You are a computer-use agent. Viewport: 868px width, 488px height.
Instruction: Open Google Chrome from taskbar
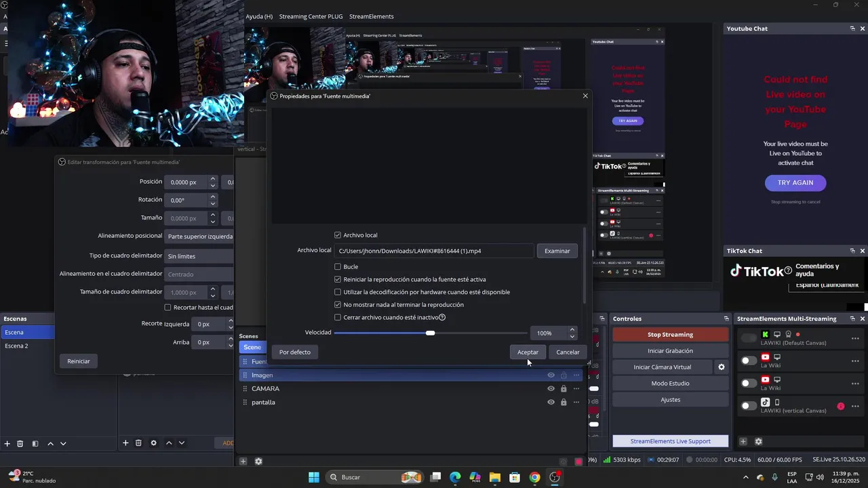[535, 477]
